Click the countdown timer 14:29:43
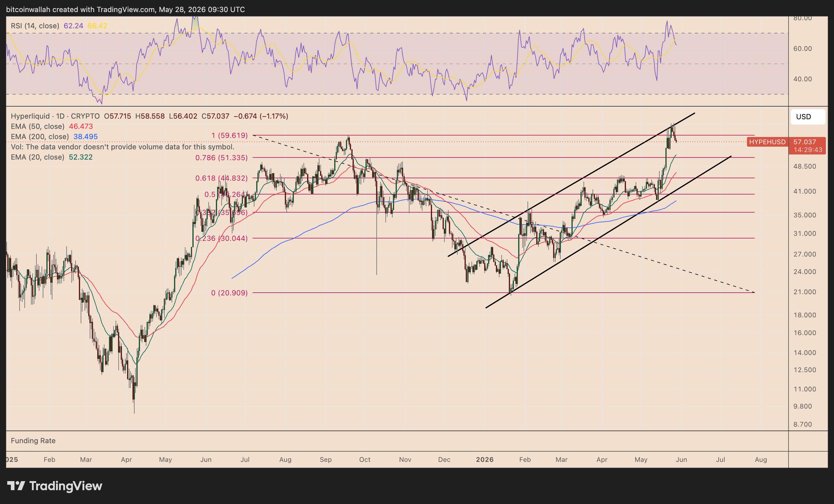Image resolution: width=834 pixels, height=504 pixels. coord(808,150)
